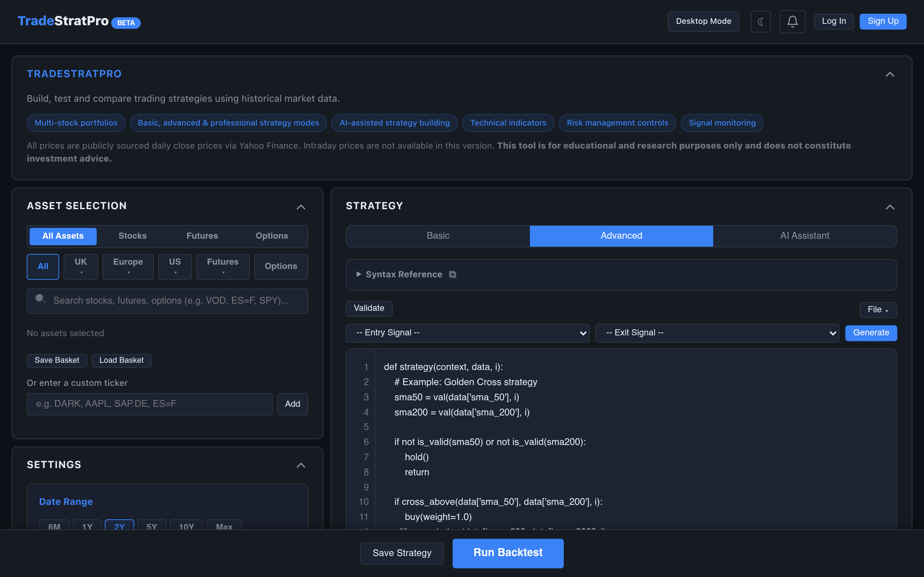Open the File dropdown menu
Image resolution: width=924 pixels, height=577 pixels.
878,309
